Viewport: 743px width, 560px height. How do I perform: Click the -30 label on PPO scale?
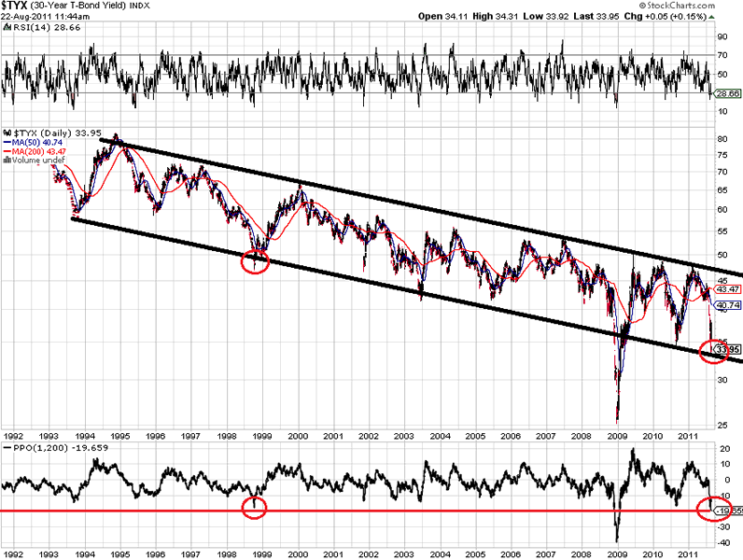pyautogui.click(x=723, y=526)
